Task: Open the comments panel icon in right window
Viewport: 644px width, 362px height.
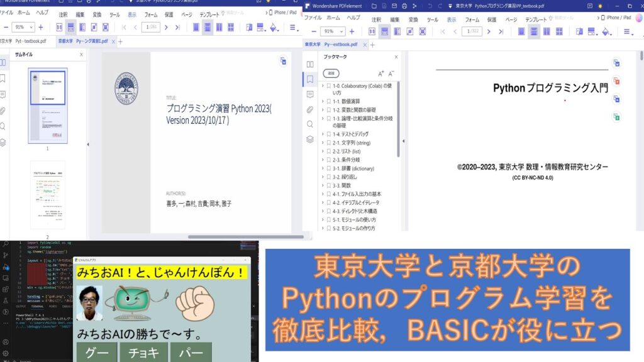Action: (x=309, y=94)
